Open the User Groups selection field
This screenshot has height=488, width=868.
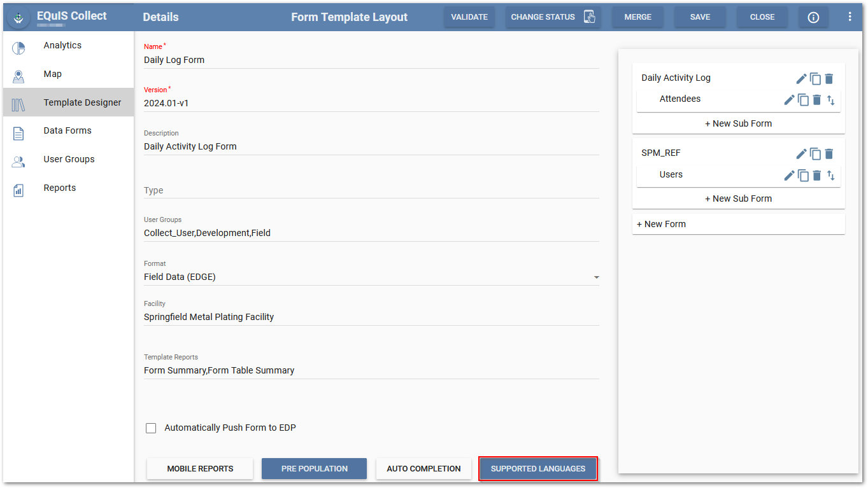[x=371, y=233]
